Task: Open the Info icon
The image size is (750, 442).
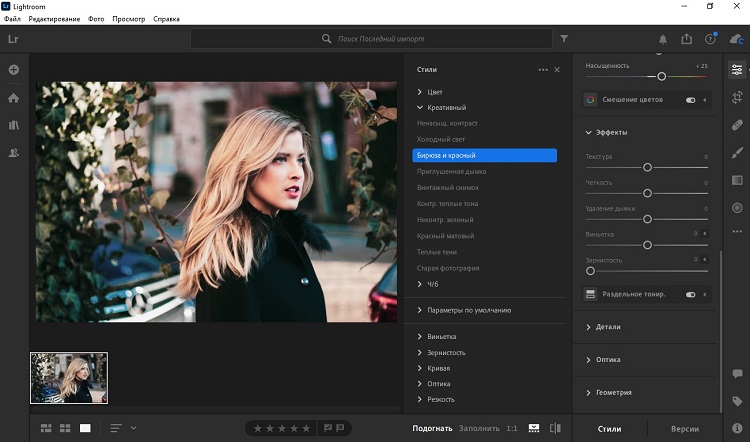Action: [x=737, y=428]
